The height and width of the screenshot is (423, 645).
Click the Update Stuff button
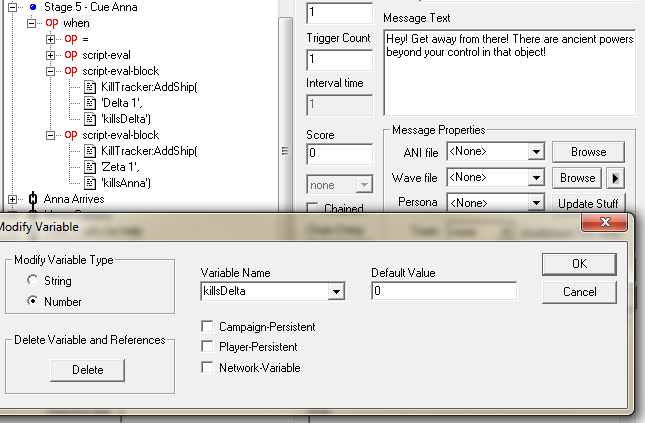[x=588, y=203]
